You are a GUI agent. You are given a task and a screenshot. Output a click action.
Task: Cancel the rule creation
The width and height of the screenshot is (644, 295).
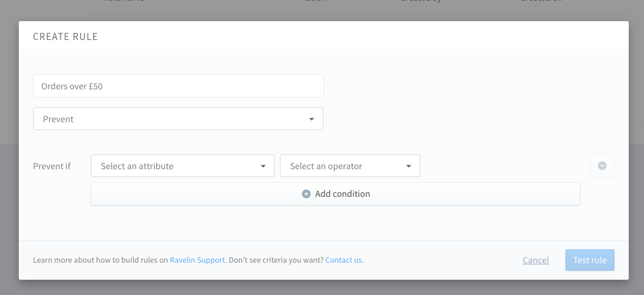click(x=535, y=260)
